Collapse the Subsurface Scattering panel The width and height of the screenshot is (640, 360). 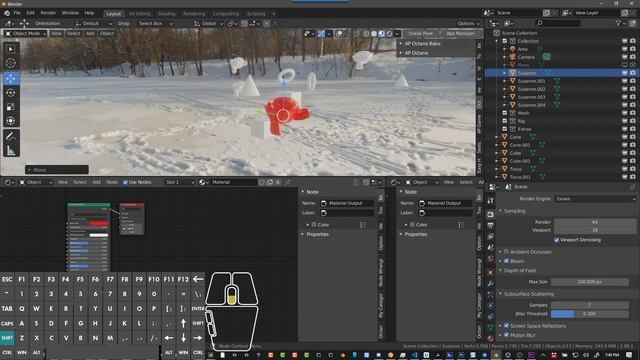click(500, 294)
